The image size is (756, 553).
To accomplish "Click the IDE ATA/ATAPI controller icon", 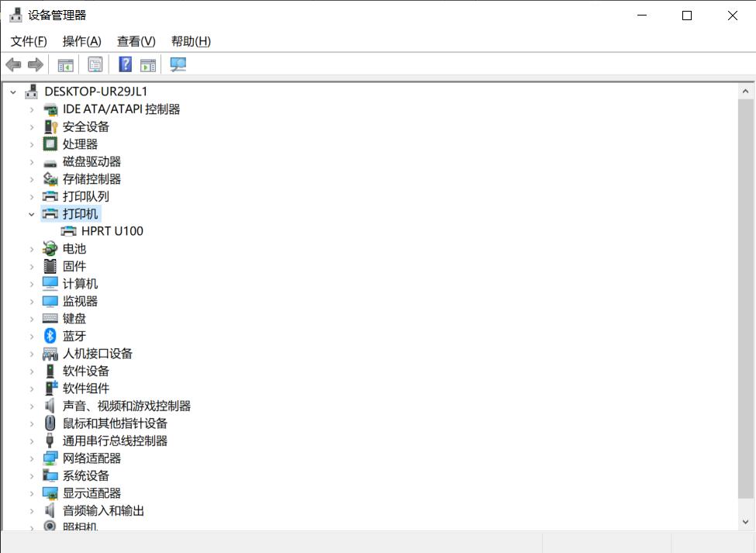I will 50,110.
